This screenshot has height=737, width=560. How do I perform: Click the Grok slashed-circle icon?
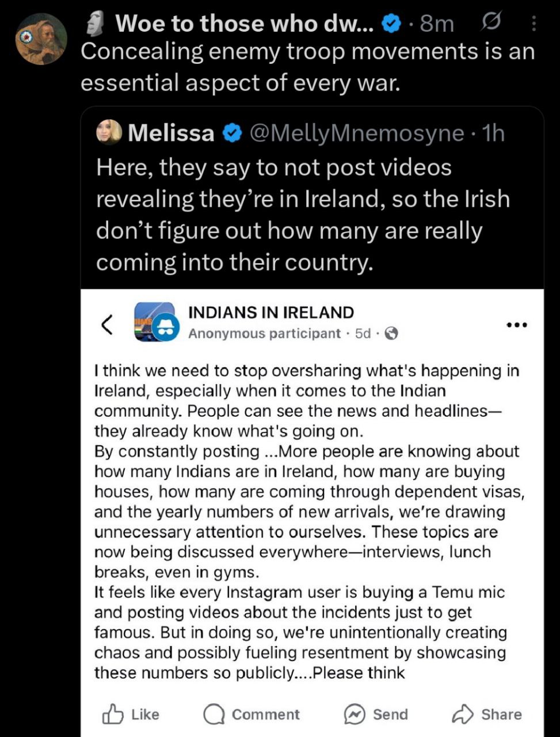[490, 22]
